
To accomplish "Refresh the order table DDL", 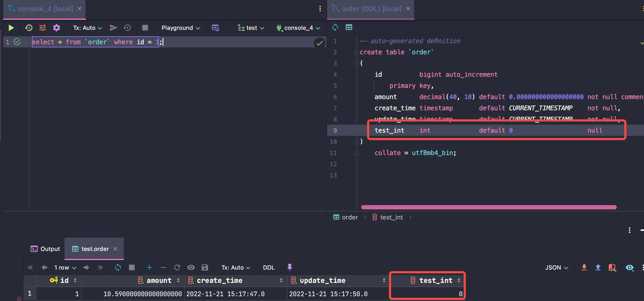I will (335, 27).
